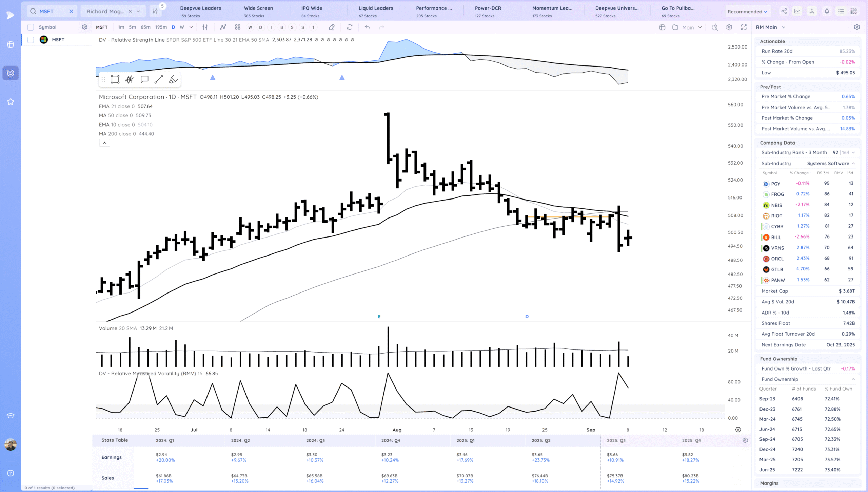Select the price measure drawing tool
The height and width of the screenshot is (492, 868).
coord(130,79)
